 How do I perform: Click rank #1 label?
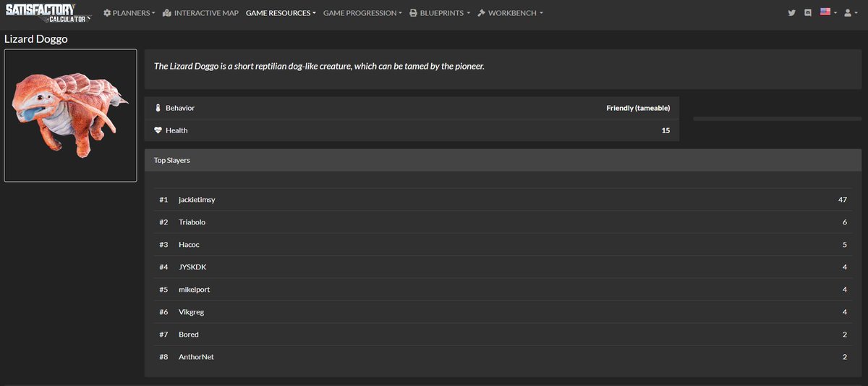coord(163,199)
